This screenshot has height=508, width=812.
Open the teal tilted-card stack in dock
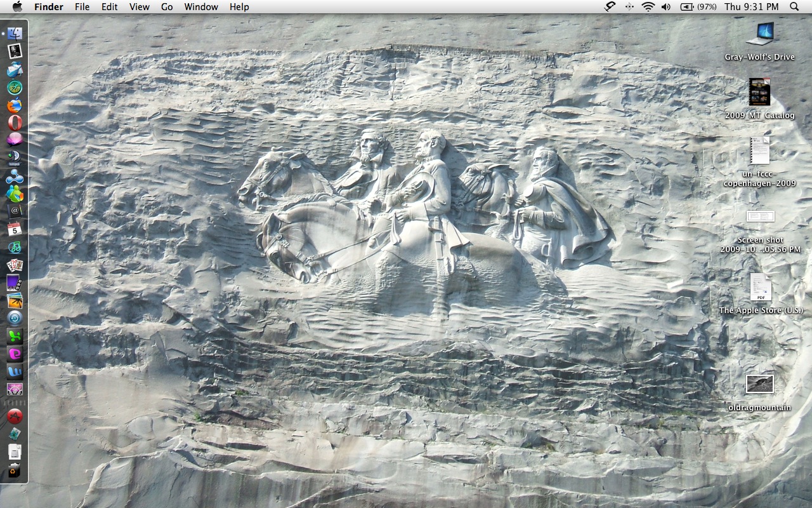[x=15, y=434]
